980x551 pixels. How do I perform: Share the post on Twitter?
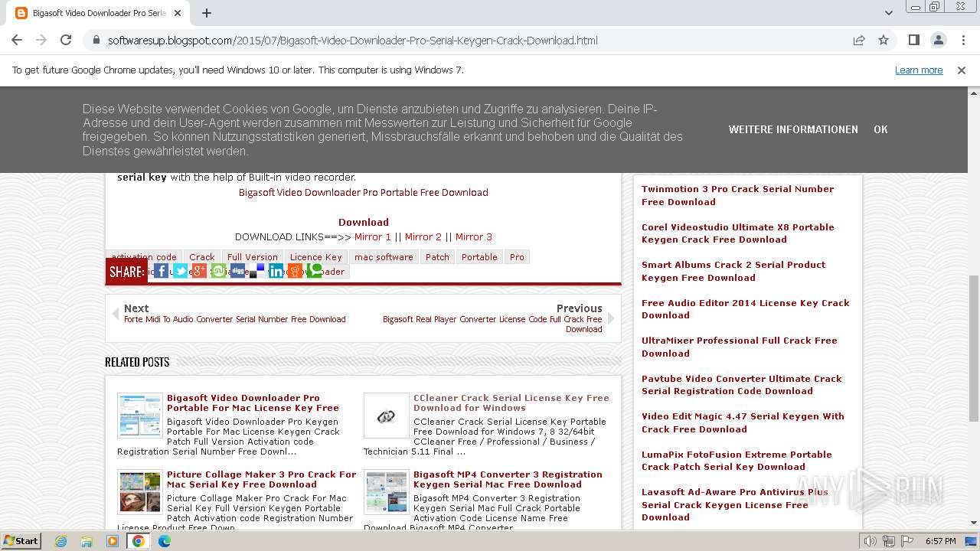coord(181,271)
